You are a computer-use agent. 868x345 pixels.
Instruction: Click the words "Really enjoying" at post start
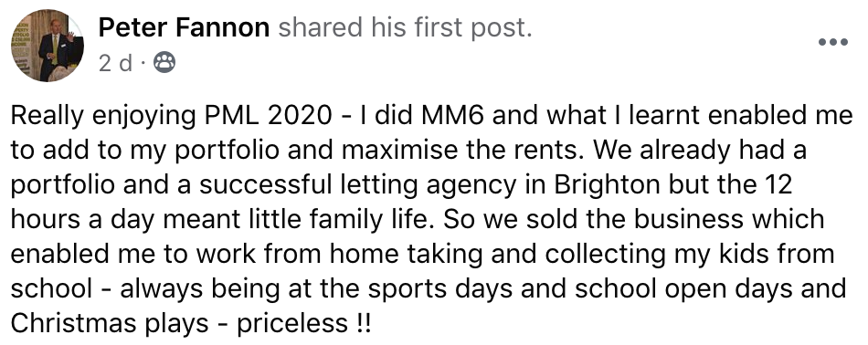pyautogui.click(x=103, y=116)
